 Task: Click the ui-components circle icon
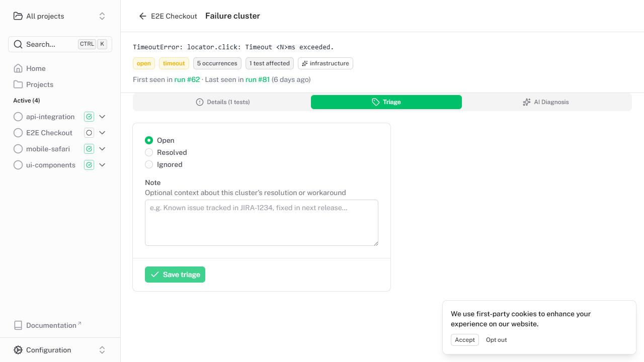18,165
